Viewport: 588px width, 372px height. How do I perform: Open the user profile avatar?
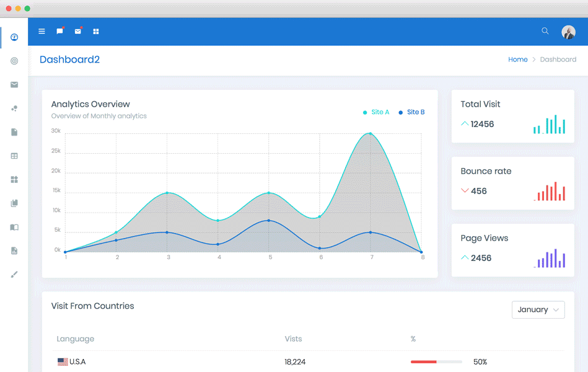click(568, 32)
